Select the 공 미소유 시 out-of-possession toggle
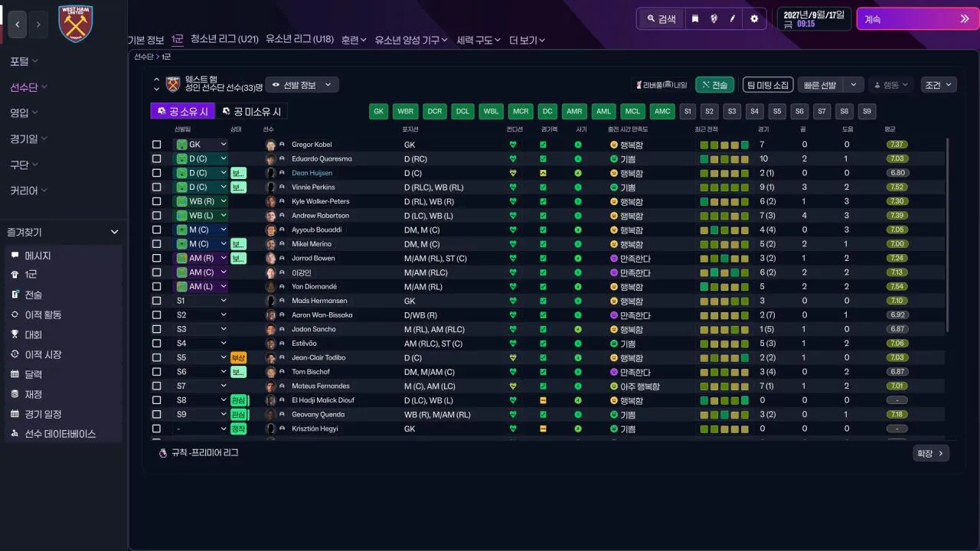Viewport: 980px width, 551px height. tap(251, 112)
